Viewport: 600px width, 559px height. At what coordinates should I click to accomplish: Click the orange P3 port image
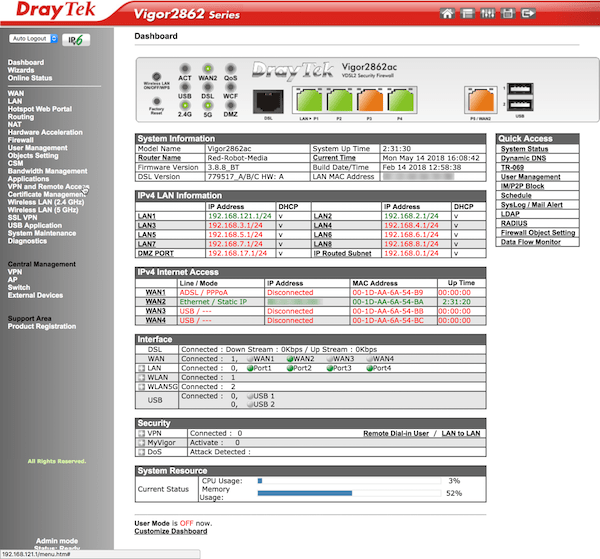click(x=370, y=100)
